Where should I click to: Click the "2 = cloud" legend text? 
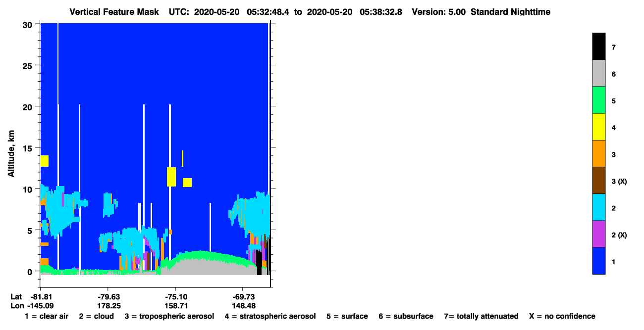(x=96, y=316)
